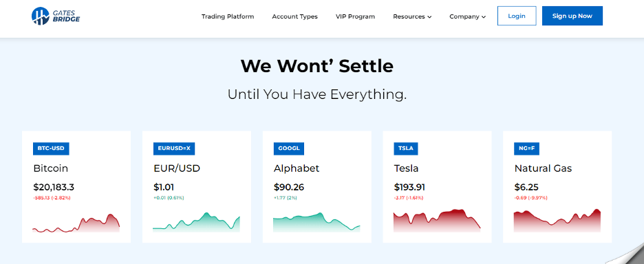The image size is (644, 264).
Task: Open the Natural Gas price chart
Action: (557, 221)
